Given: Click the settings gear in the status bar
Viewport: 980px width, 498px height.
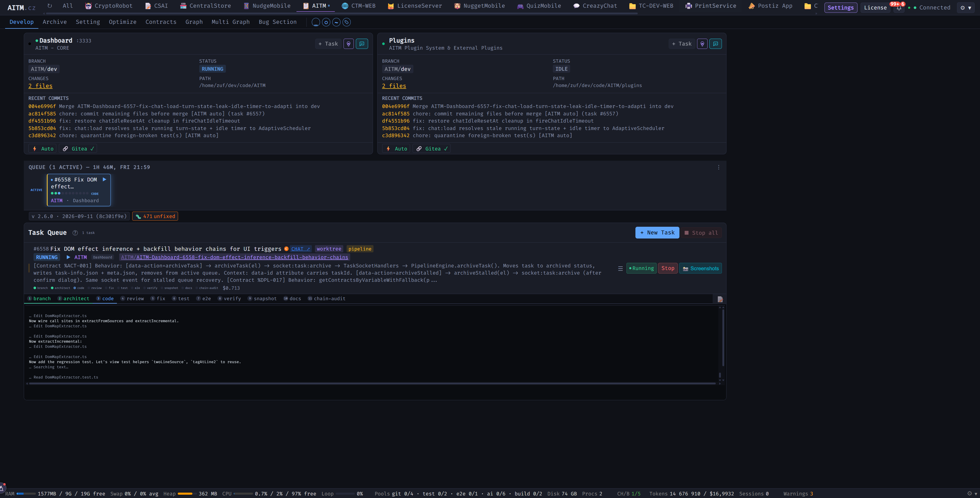Looking at the screenshot, I should [969, 493].
